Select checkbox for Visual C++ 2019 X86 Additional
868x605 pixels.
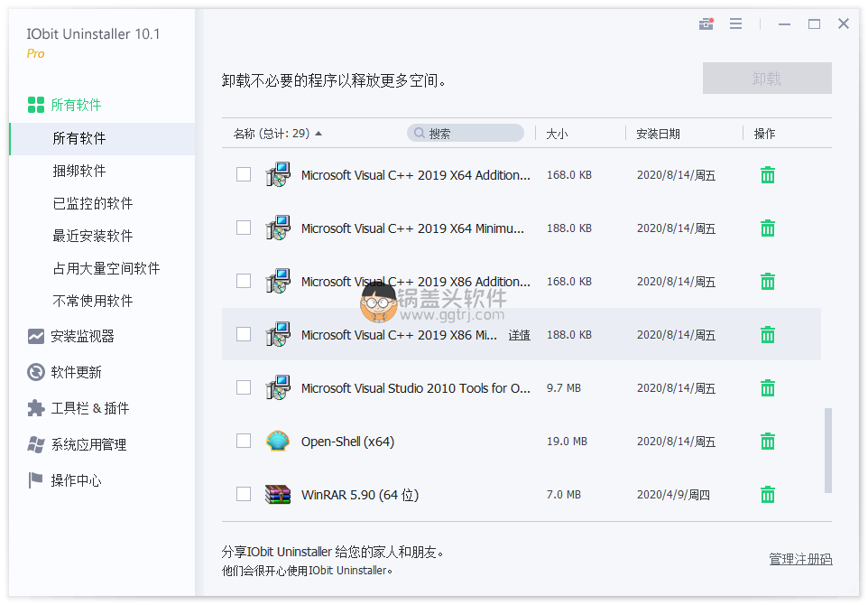point(244,281)
